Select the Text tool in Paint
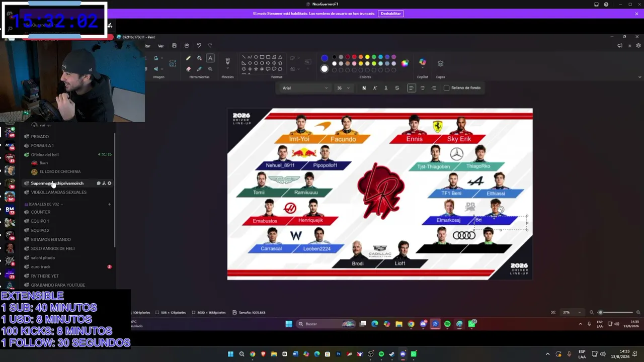 click(x=210, y=58)
